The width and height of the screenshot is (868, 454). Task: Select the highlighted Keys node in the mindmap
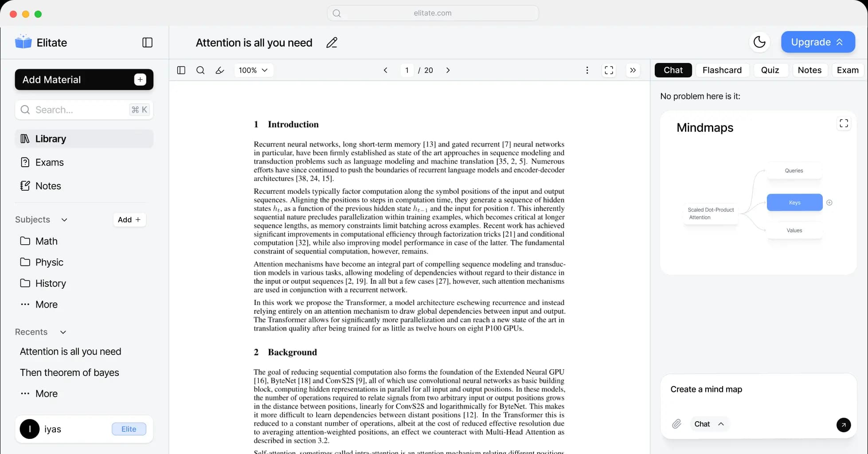[794, 202]
